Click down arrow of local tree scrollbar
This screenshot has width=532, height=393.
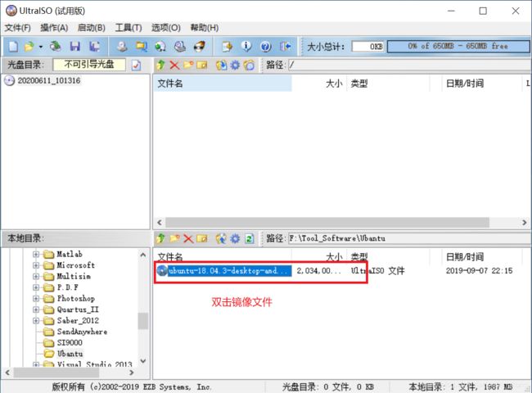coord(143,361)
